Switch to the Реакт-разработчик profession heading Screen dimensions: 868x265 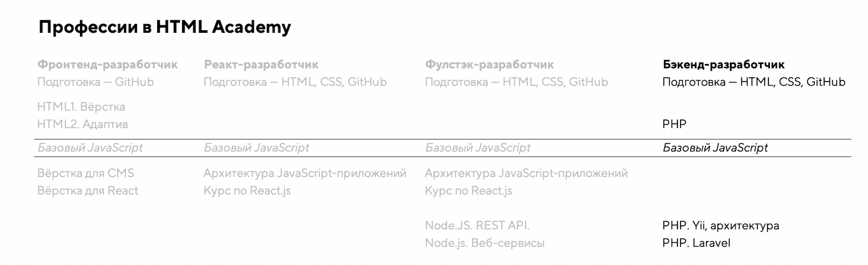coord(261,65)
